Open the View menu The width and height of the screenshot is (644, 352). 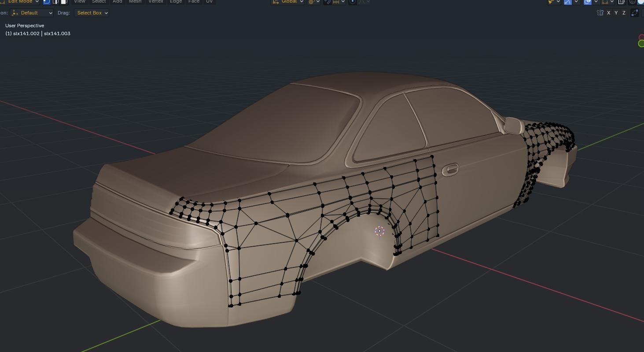pos(80,2)
